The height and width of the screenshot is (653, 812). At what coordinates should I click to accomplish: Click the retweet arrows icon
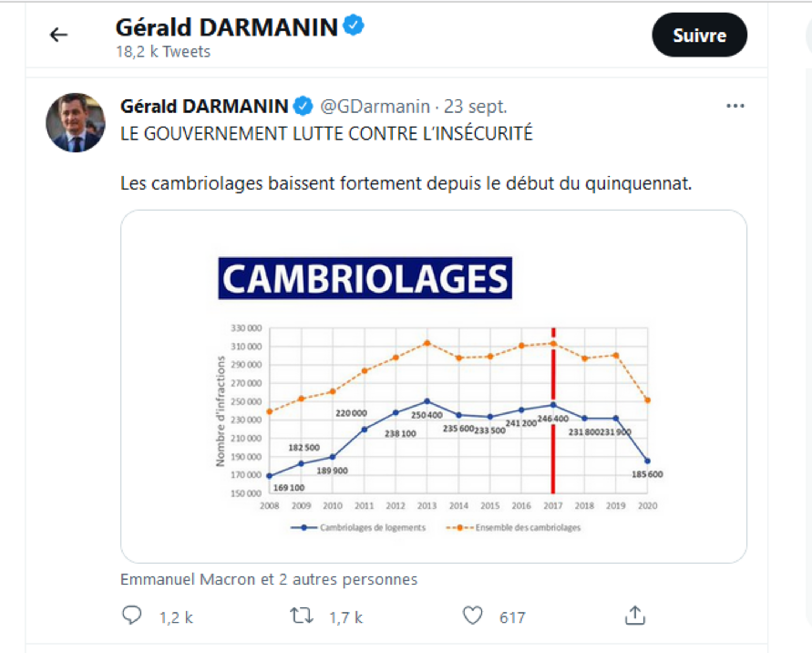pyautogui.click(x=301, y=616)
